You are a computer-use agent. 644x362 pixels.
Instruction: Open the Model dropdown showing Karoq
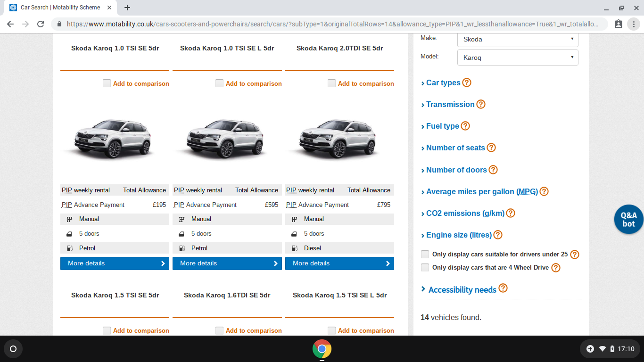(518, 58)
